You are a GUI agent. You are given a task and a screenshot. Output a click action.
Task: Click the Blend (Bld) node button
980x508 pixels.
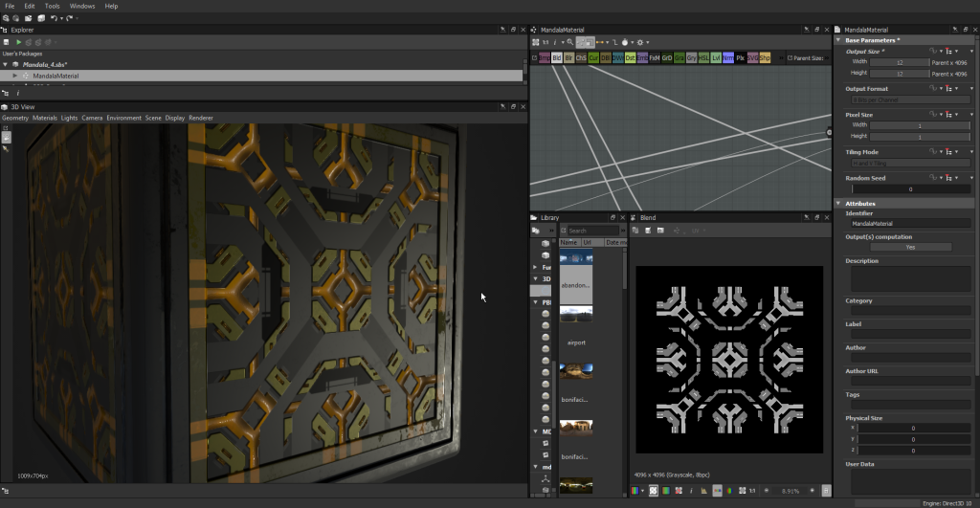point(556,57)
